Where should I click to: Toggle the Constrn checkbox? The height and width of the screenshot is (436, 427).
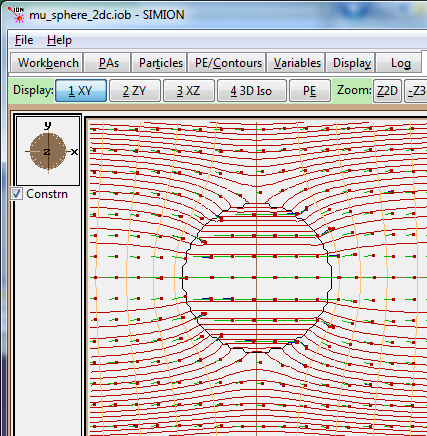tap(16, 194)
